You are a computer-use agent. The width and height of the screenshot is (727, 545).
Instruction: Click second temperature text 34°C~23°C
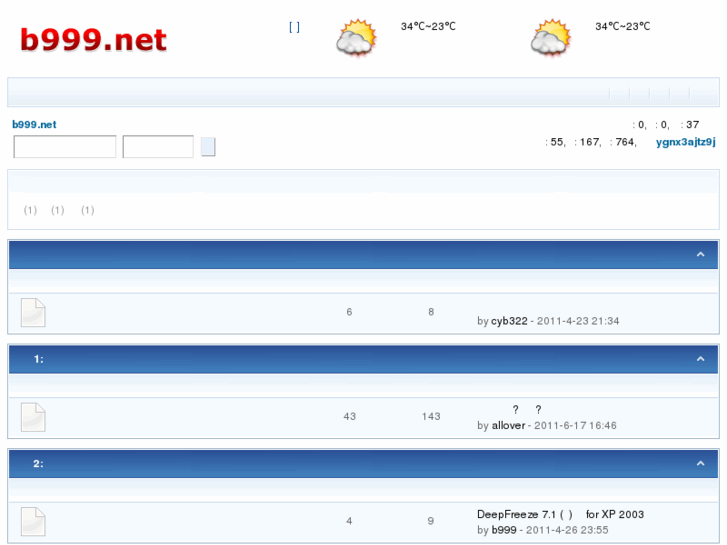point(623,26)
